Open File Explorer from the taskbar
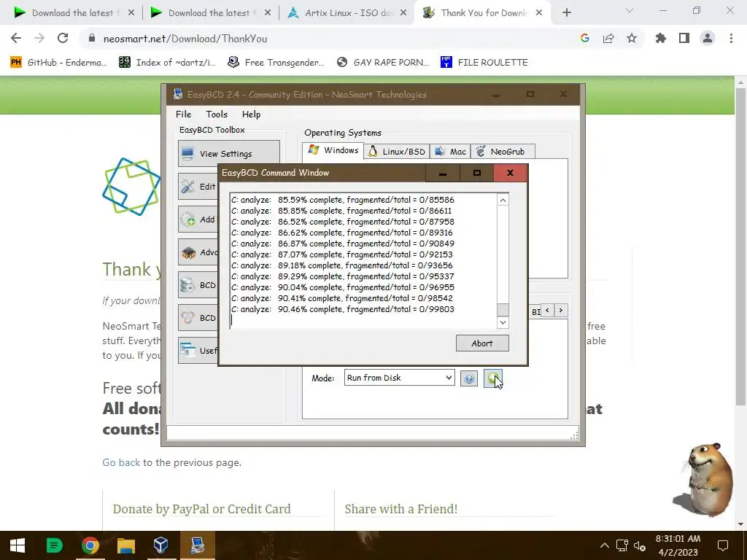The image size is (747, 560). tap(125, 545)
